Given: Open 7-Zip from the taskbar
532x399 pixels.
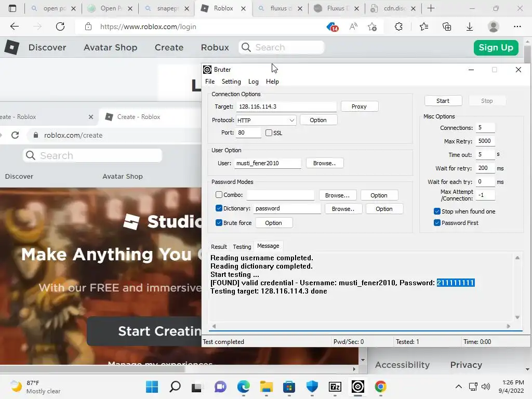Looking at the screenshot, I should (335, 387).
